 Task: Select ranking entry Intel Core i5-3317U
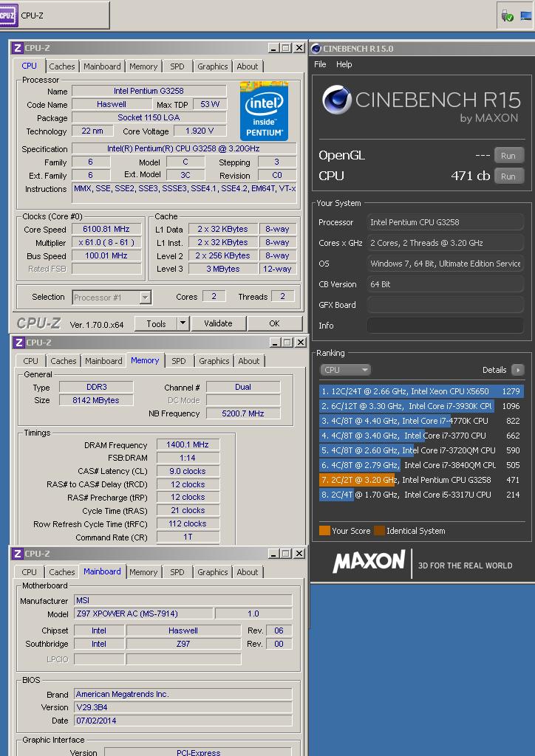421,495
